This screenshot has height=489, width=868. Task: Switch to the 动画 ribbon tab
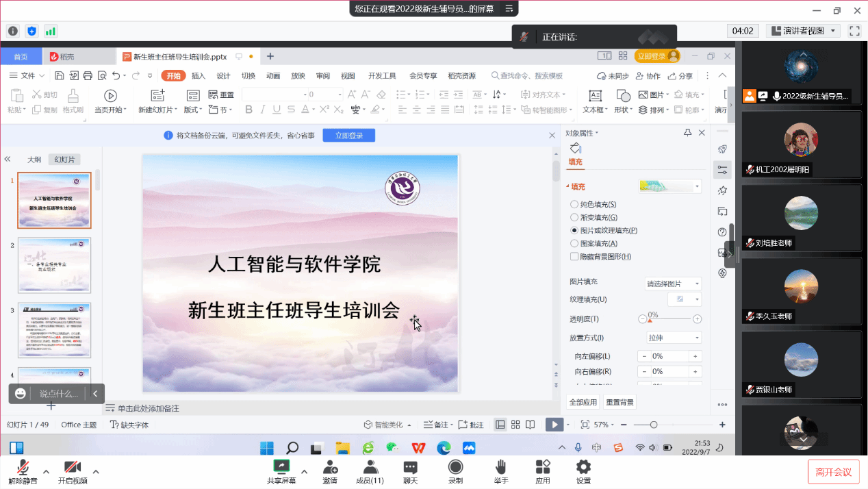[x=273, y=76]
